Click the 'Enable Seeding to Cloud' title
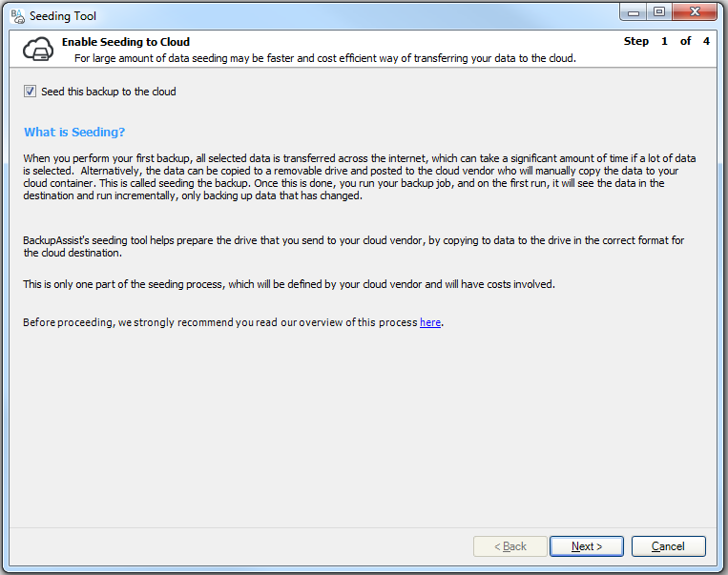This screenshot has width=728, height=575. (126, 42)
